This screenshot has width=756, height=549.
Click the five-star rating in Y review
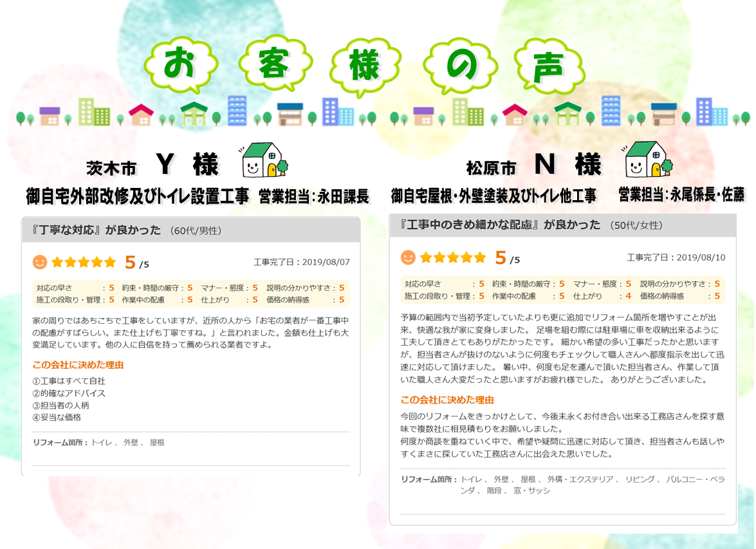(x=84, y=262)
